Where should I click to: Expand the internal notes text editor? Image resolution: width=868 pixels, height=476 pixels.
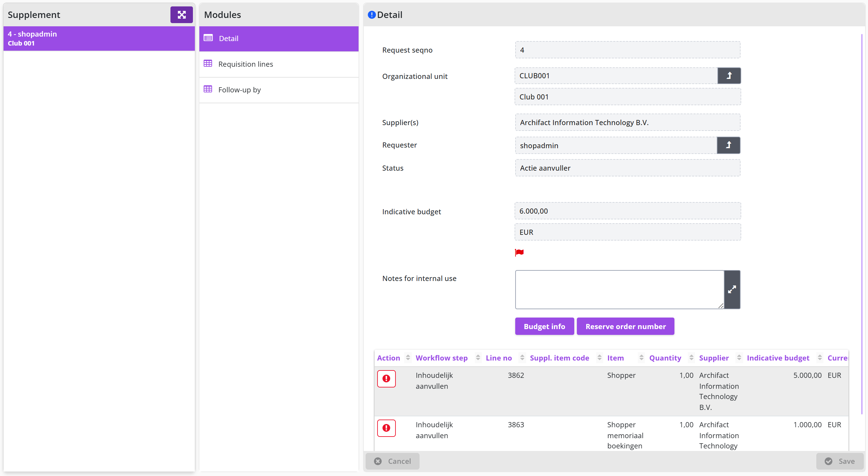[x=732, y=290]
